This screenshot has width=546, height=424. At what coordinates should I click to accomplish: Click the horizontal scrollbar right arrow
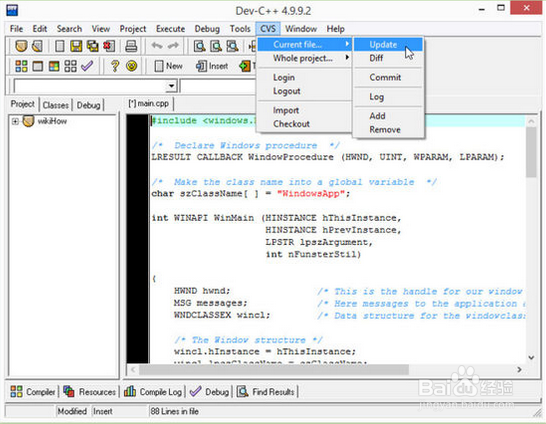point(519,369)
